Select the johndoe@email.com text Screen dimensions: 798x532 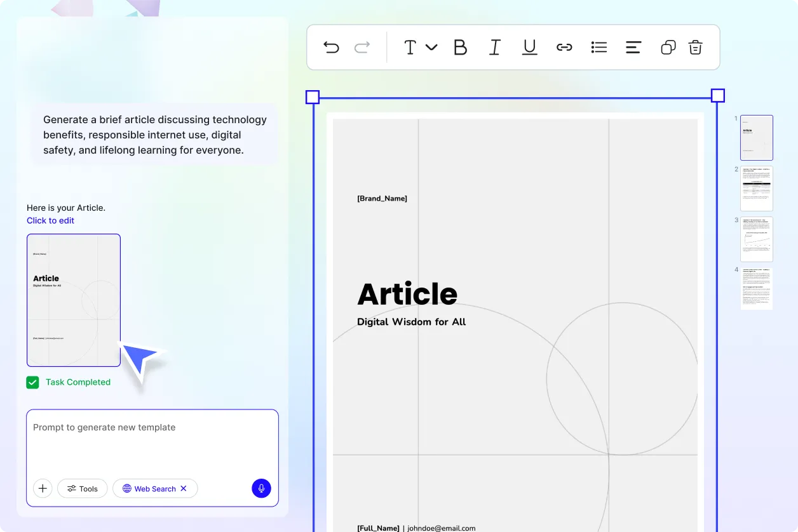pyautogui.click(x=442, y=528)
